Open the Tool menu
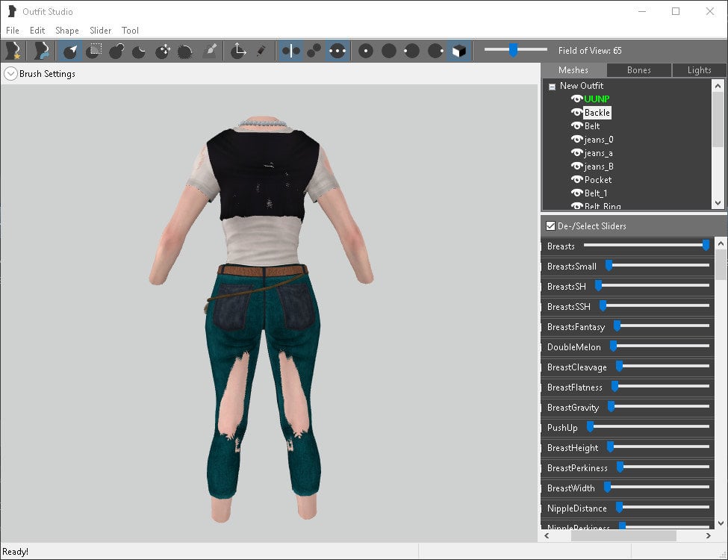 (x=130, y=31)
